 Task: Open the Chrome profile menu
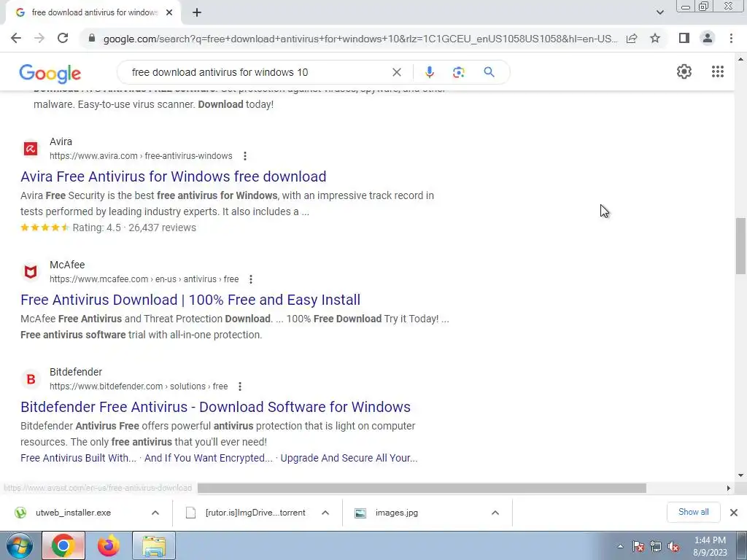(x=708, y=38)
